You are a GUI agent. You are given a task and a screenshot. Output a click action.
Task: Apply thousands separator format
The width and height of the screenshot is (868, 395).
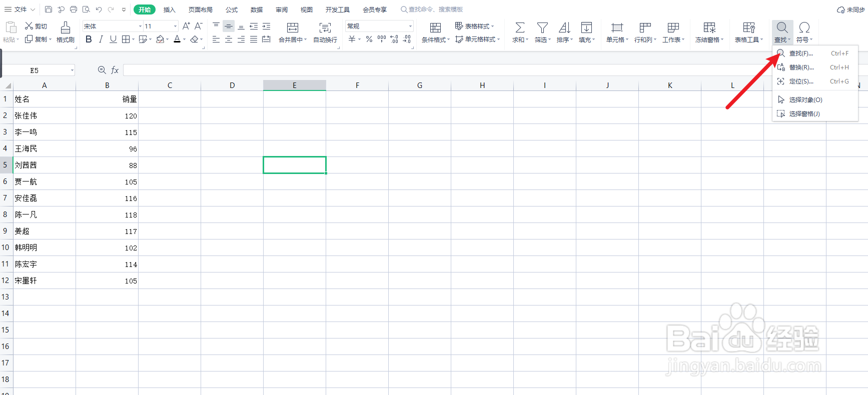tap(382, 39)
